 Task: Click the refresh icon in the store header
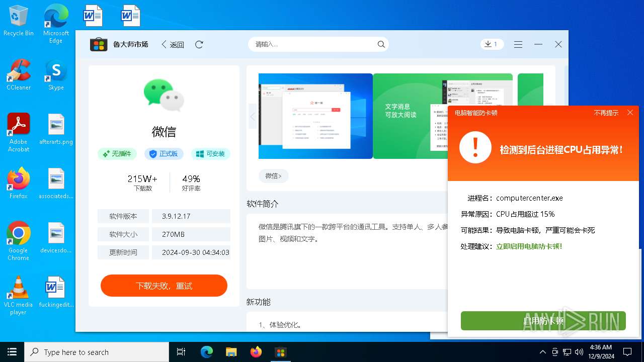199,44
